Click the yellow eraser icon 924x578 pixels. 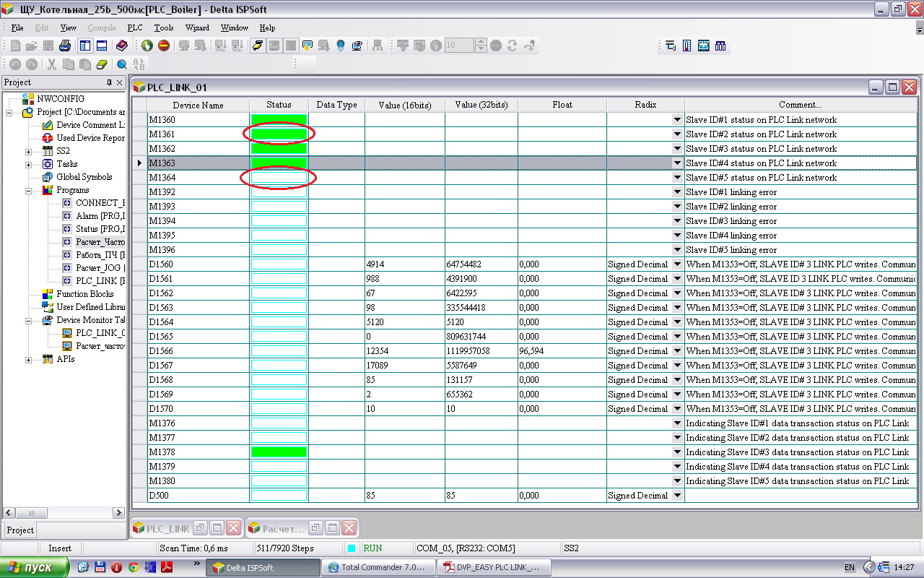101,64
